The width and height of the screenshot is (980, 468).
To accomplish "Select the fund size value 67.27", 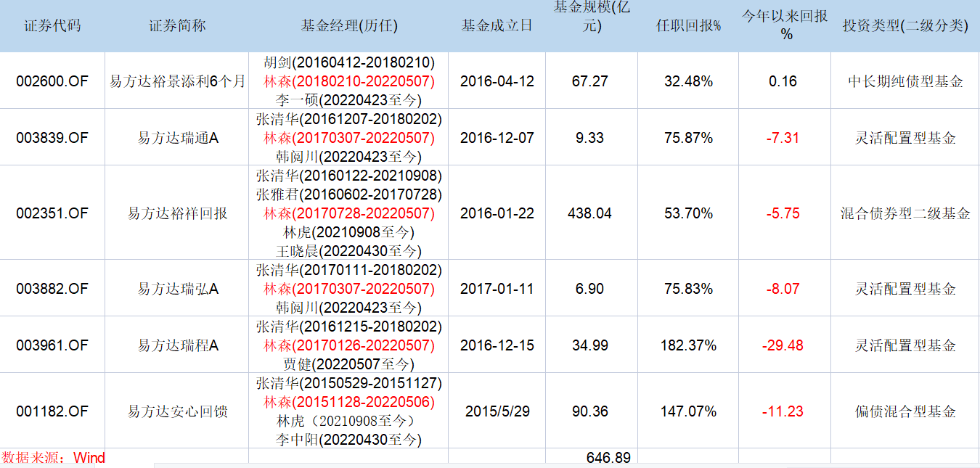I will pyautogui.click(x=589, y=81).
